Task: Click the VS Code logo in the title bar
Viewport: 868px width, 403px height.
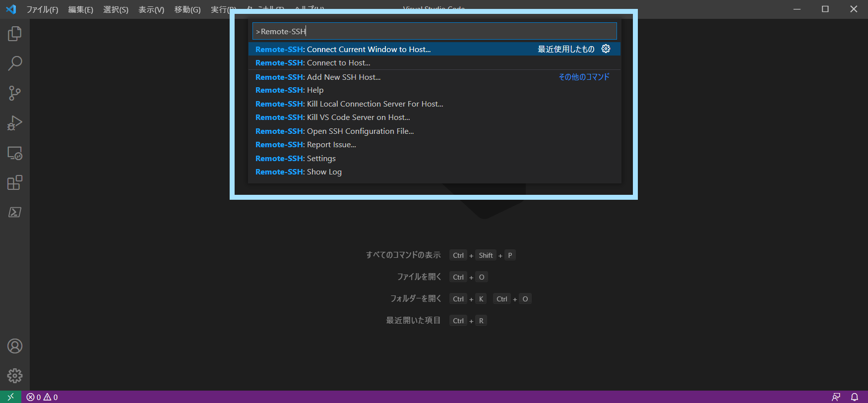Action: 11,9
